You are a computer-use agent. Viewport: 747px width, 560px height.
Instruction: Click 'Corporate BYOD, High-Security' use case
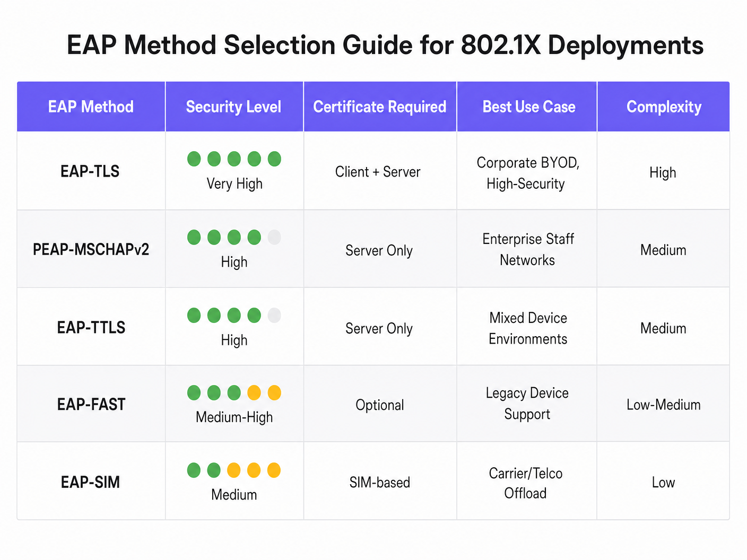[527, 173]
